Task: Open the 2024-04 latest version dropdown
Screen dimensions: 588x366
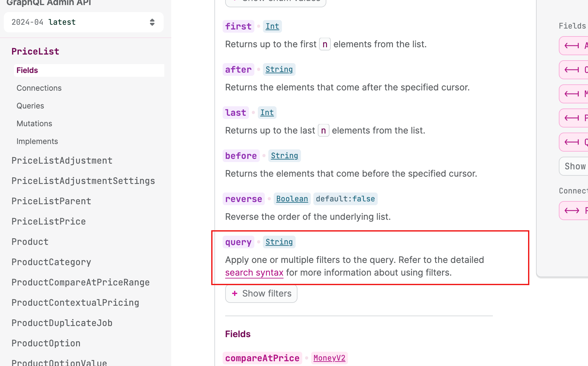Action: pyautogui.click(x=83, y=22)
